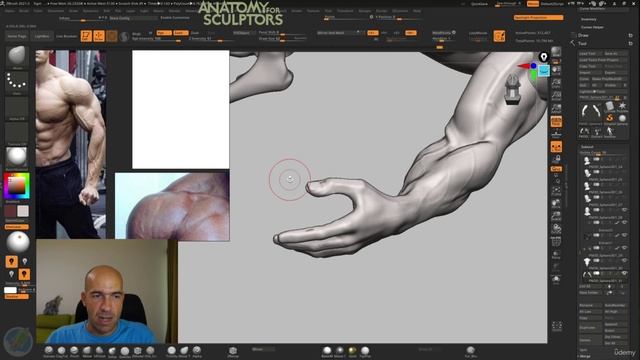The width and height of the screenshot is (640, 360).
Task: Select the PolyMesh3D star tool thumbnail
Action: pyautogui.click(x=622, y=107)
